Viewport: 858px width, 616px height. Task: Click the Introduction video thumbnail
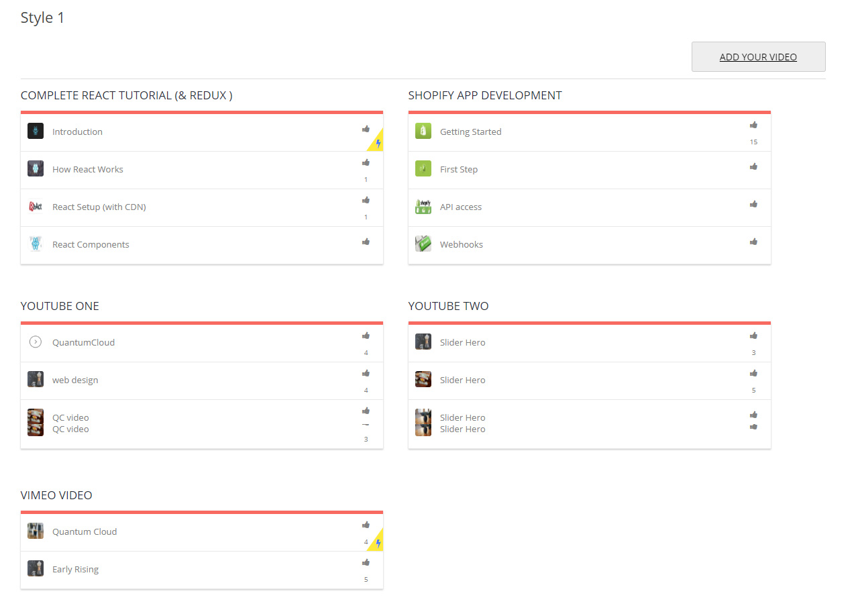tap(36, 131)
